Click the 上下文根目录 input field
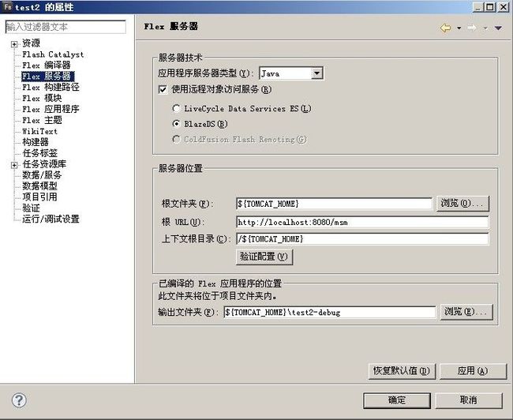The image size is (513, 420). click(x=362, y=239)
